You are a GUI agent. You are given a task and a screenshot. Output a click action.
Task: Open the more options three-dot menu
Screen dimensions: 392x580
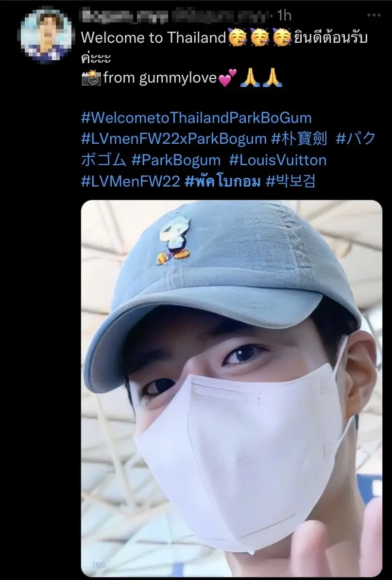point(374,15)
